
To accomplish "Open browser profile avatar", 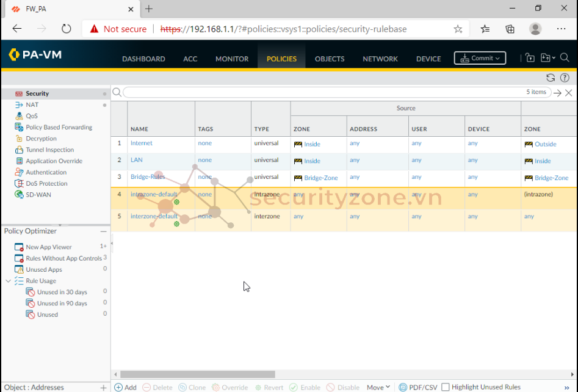I will click(535, 29).
